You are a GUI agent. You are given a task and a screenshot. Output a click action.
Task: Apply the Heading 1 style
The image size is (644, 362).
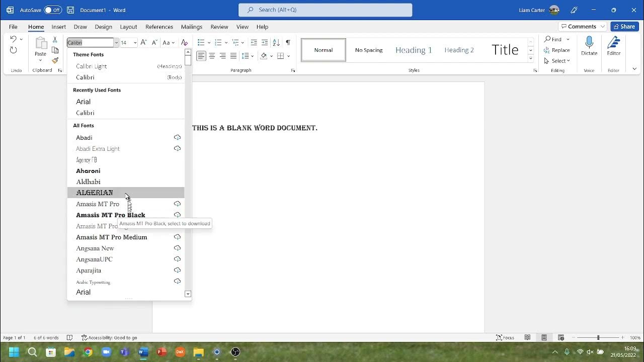[x=414, y=50]
